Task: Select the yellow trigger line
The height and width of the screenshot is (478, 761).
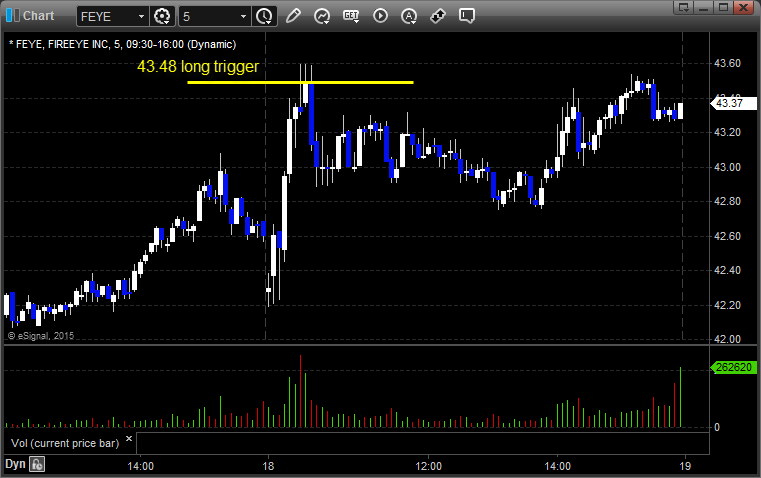Action: [300, 82]
